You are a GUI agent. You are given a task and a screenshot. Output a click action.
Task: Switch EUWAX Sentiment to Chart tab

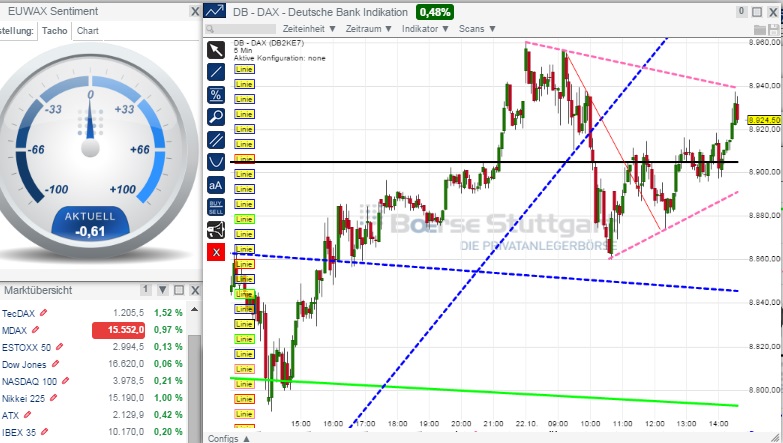point(87,30)
